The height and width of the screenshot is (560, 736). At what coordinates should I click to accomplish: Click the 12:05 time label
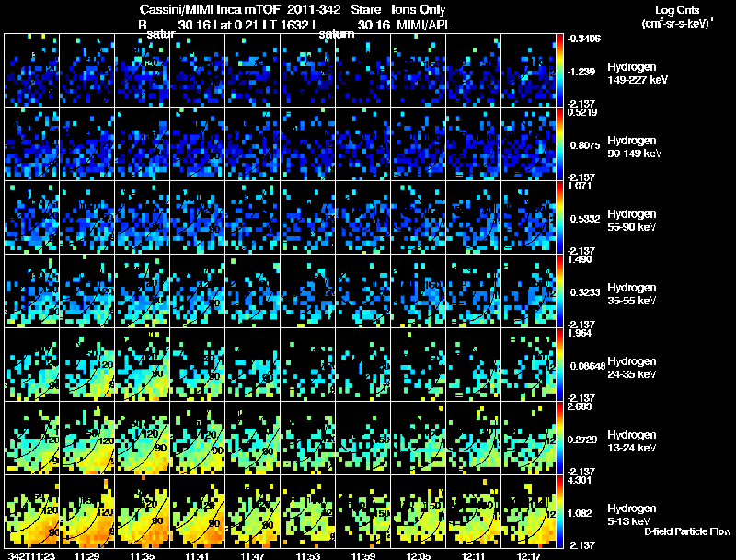(419, 555)
